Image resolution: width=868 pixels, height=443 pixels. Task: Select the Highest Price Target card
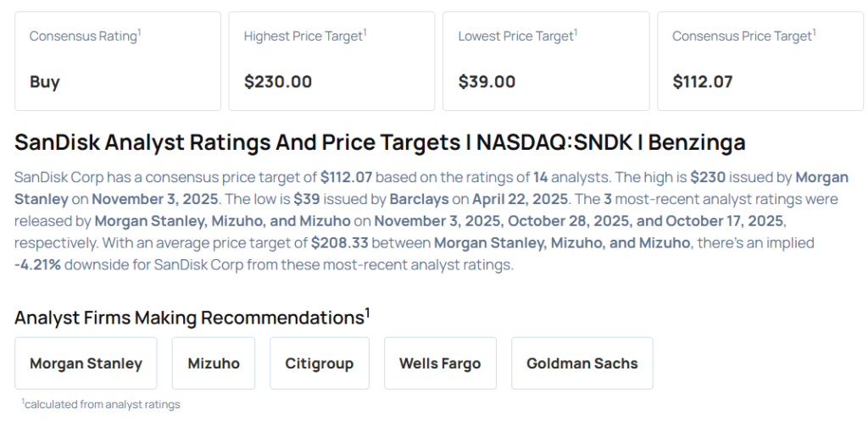click(331, 61)
